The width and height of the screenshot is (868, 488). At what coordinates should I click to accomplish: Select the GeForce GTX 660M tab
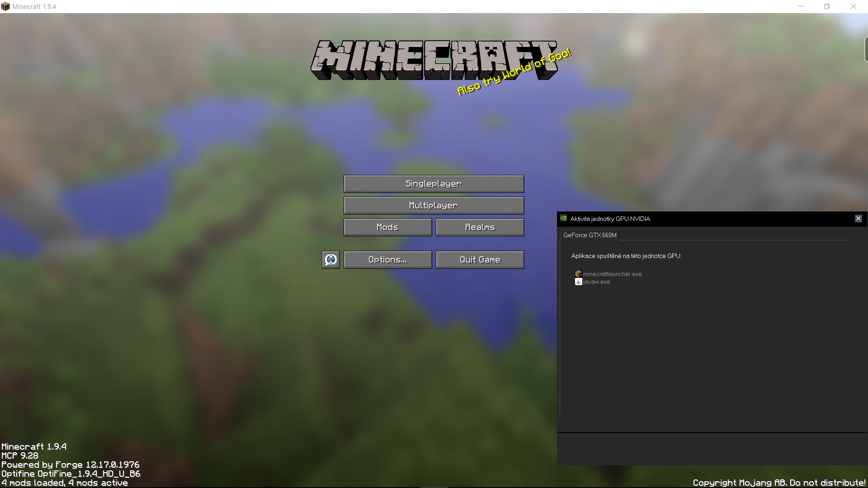click(590, 235)
